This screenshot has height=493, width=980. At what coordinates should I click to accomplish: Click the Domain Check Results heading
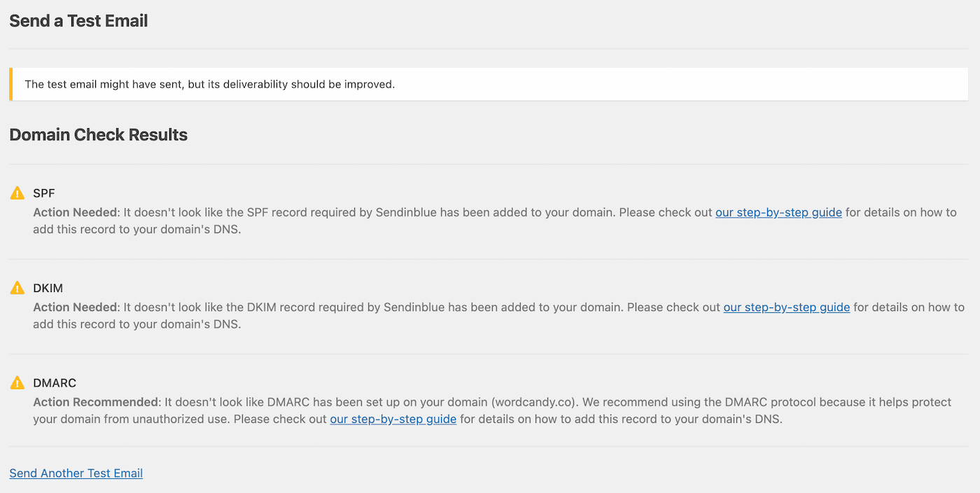coord(98,134)
